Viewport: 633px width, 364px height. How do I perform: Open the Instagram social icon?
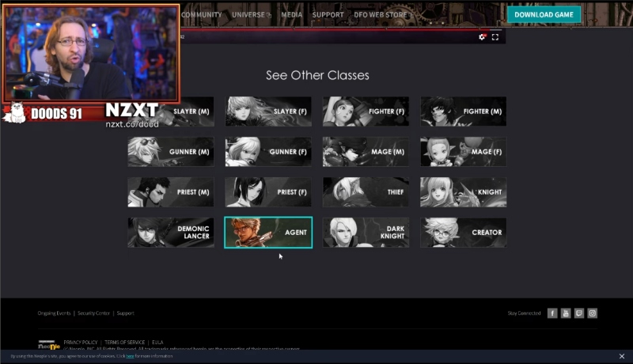click(592, 313)
